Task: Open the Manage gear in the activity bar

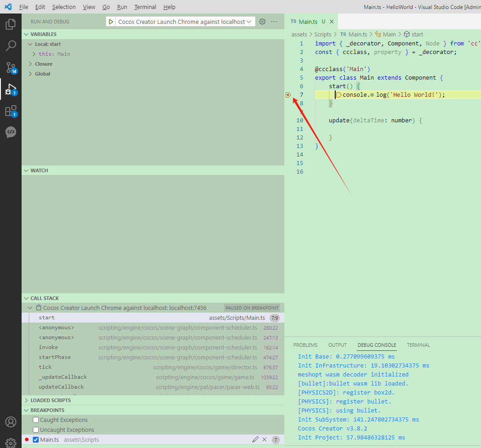Action: coord(11,443)
